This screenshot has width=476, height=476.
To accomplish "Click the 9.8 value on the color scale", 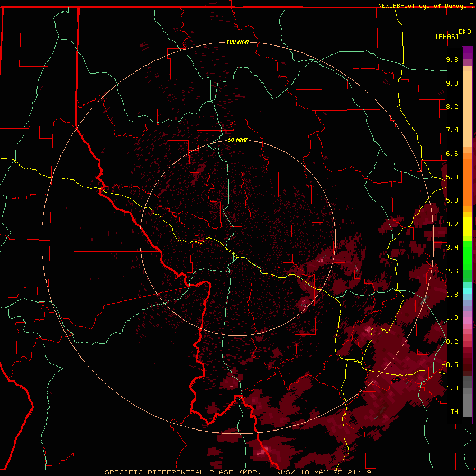I will coord(452,59).
